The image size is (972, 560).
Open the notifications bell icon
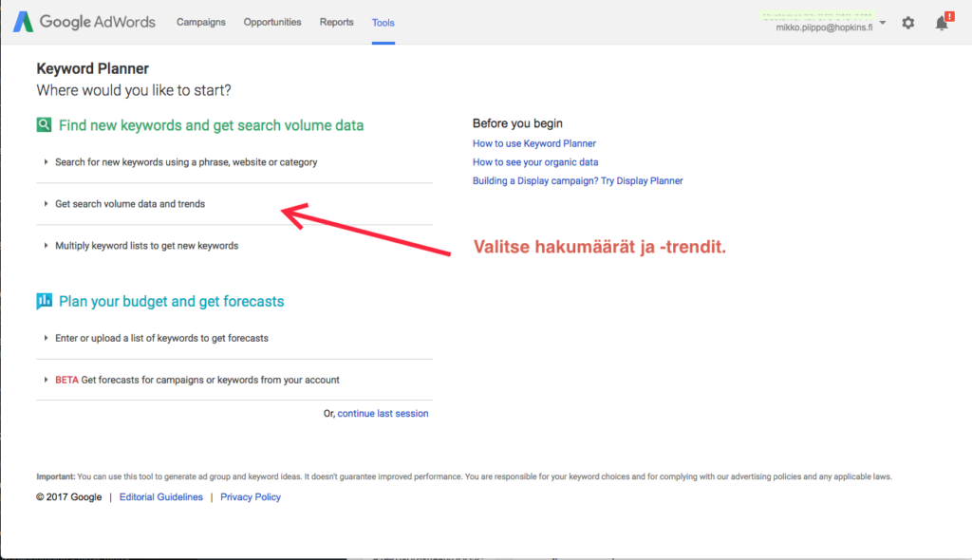point(942,23)
